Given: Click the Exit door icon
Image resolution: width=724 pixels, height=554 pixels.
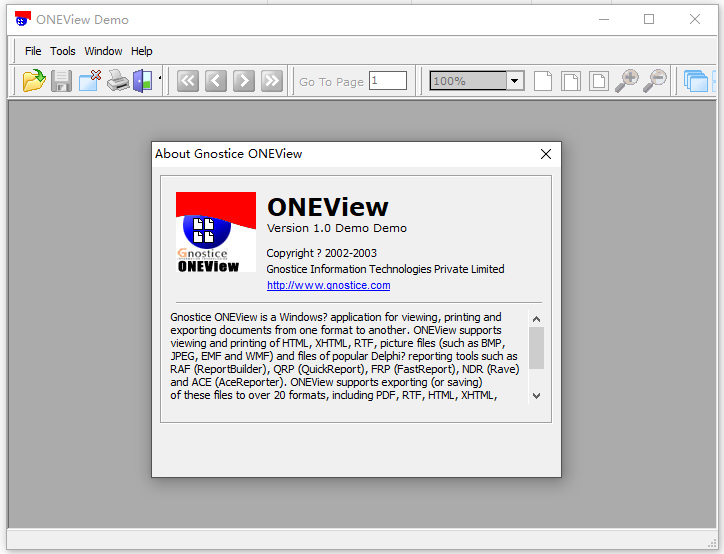Looking at the screenshot, I should (143, 81).
